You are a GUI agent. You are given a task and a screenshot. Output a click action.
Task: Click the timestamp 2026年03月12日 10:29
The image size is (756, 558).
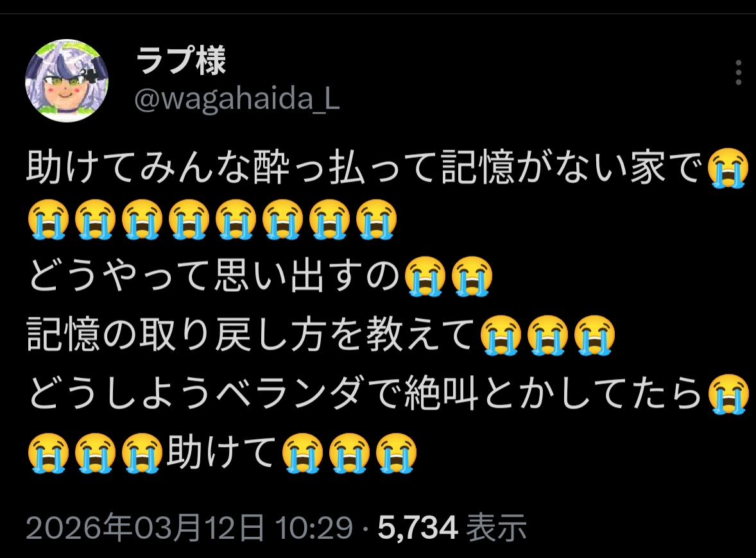(189, 527)
